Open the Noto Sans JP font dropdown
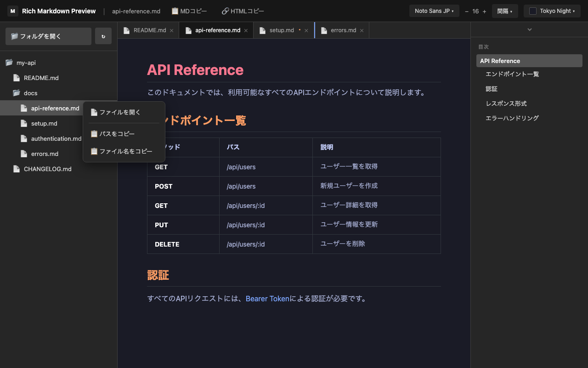The width and height of the screenshot is (588, 368). (434, 11)
